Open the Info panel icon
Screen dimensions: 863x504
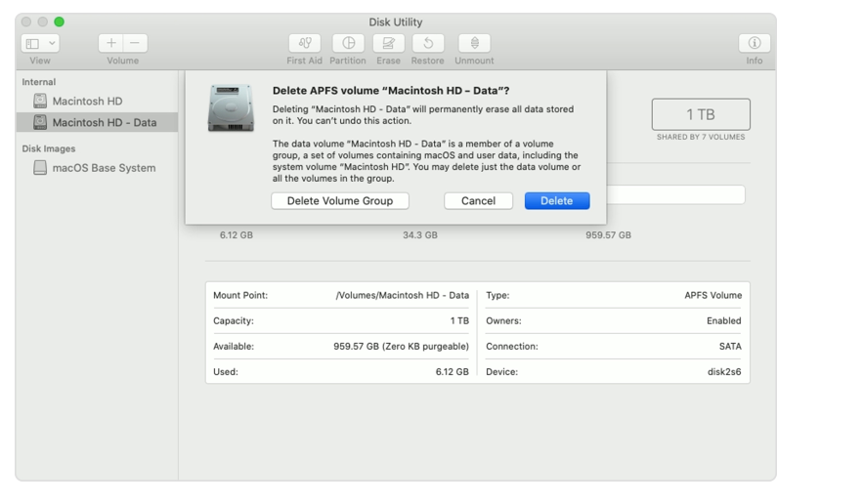click(x=754, y=43)
